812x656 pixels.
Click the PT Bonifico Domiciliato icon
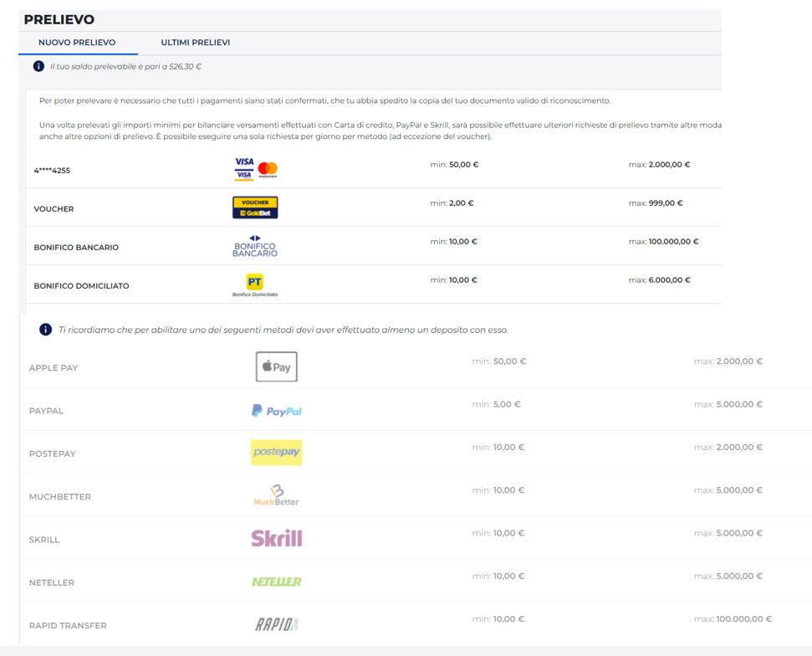(255, 280)
